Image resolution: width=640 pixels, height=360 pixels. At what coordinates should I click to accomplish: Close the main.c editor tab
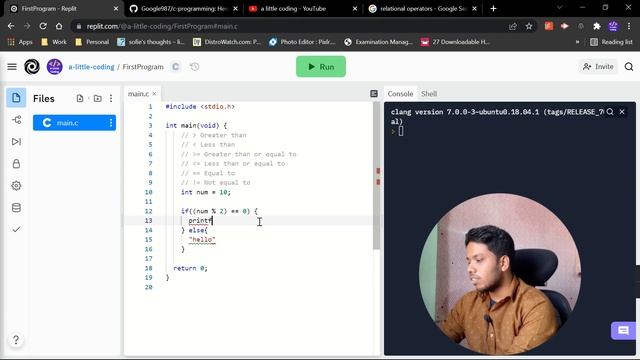[x=154, y=94]
